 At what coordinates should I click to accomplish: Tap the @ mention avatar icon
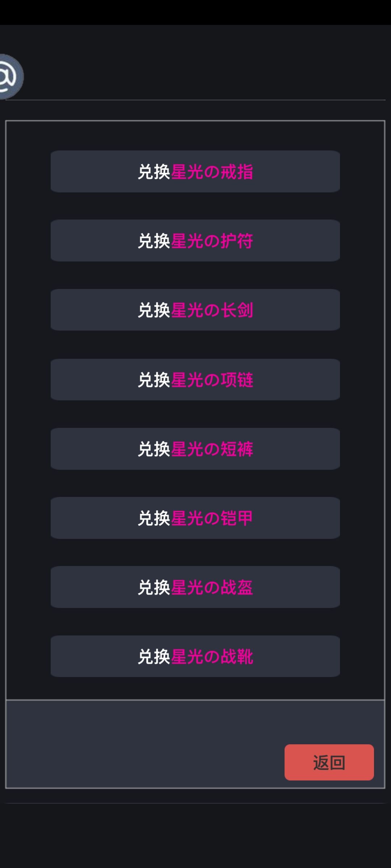click(9, 77)
